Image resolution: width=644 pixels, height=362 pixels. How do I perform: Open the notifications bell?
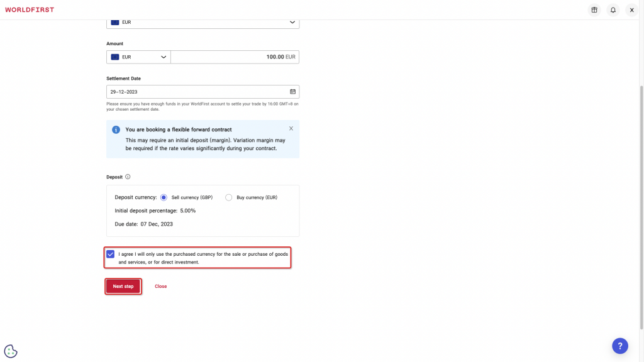click(613, 10)
